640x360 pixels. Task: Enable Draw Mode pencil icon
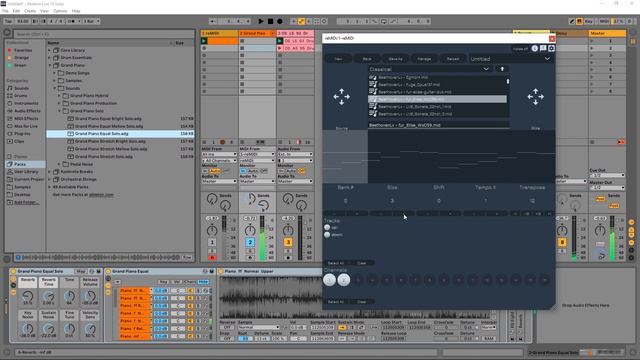pyautogui.click(x=572, y=21)
